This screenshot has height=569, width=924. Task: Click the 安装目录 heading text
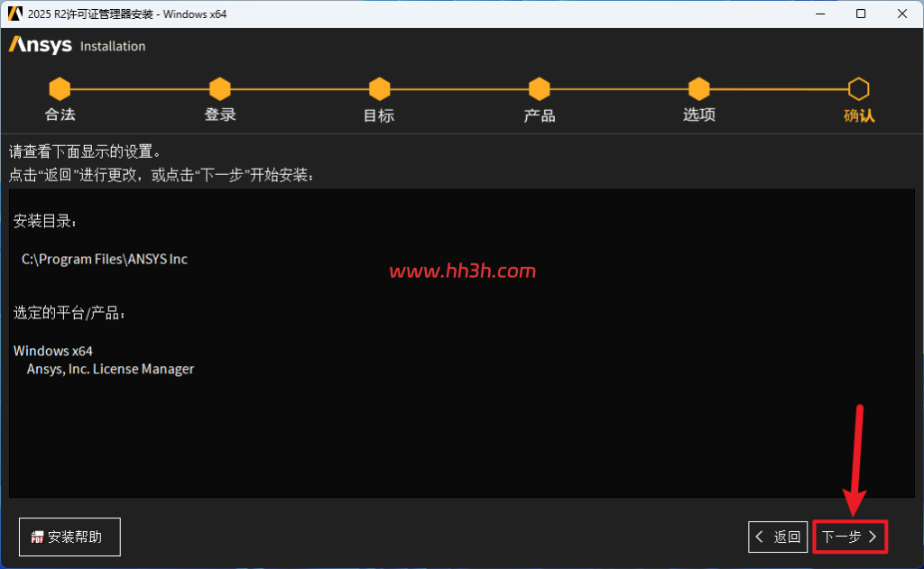tap(45, 222)
